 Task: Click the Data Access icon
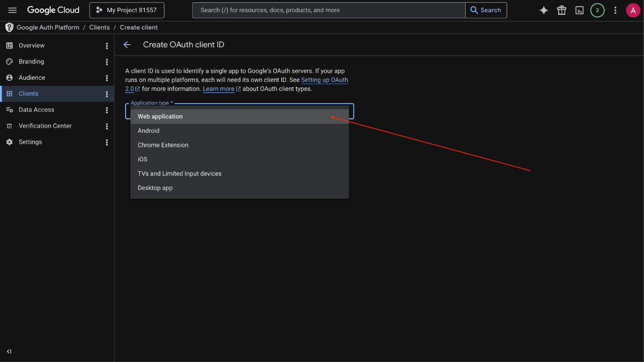coord(9,109)
